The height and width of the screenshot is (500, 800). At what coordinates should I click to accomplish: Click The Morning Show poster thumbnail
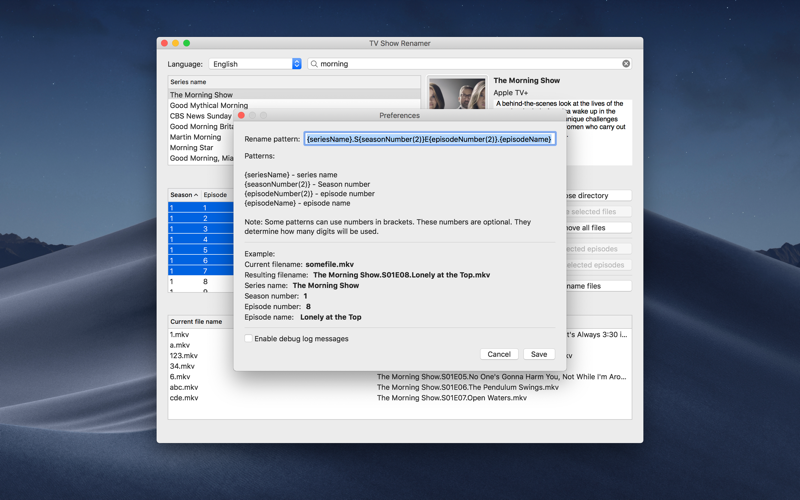click(x=457, y=93)
